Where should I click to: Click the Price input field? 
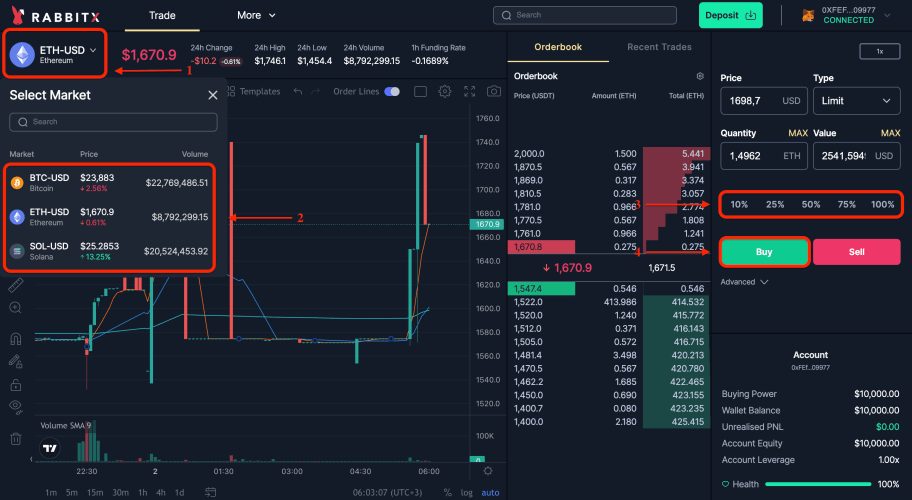coord(764,101)
